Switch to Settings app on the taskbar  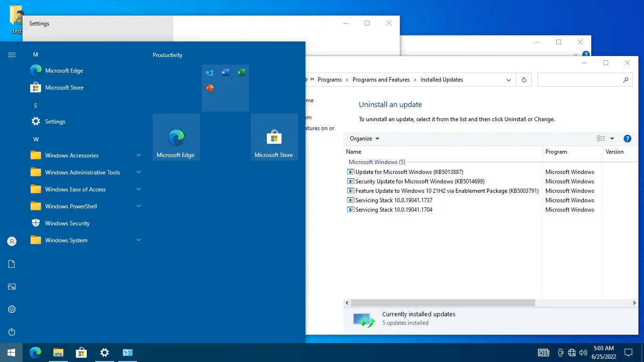105,353
